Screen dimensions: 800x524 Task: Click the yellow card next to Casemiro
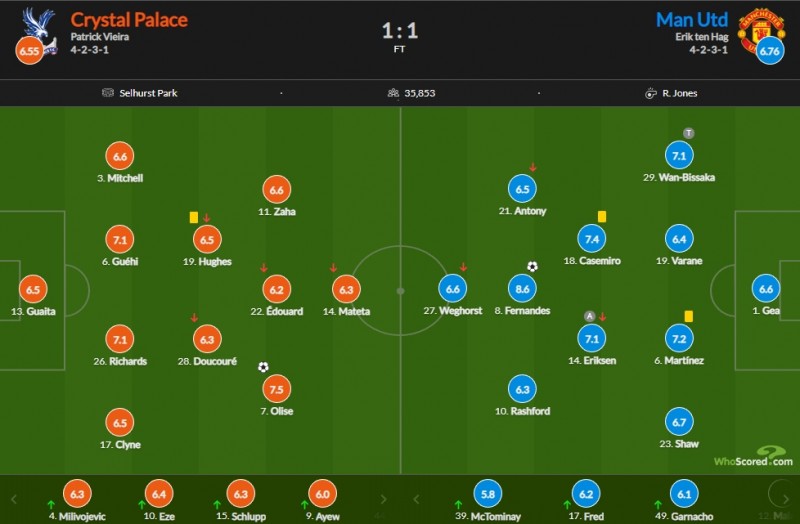click(x=602, y=217)
